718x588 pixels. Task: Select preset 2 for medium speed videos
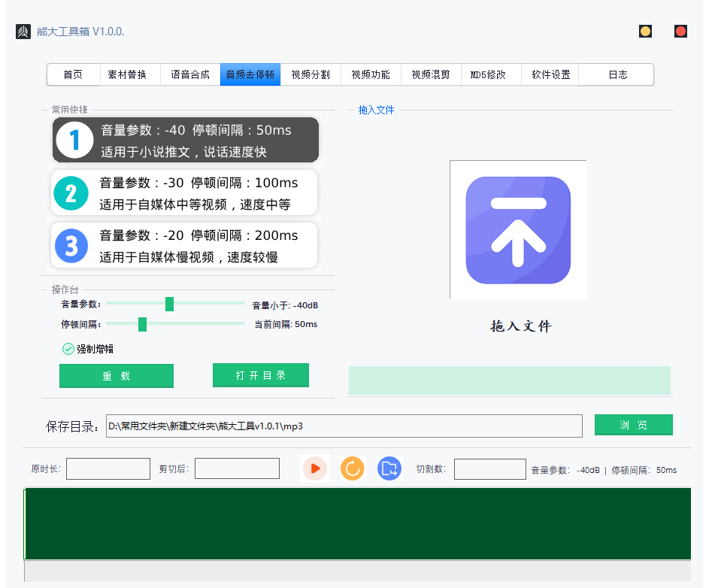point(184,193)
